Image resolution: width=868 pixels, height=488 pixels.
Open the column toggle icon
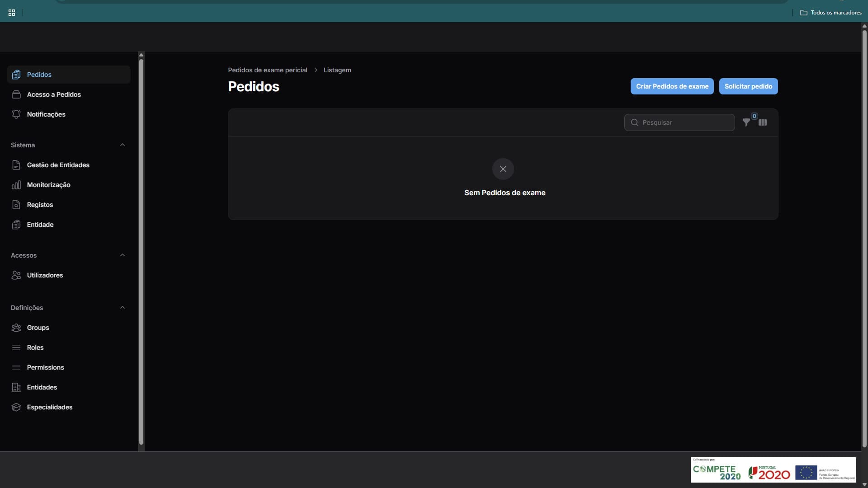[x=763, y=122]
